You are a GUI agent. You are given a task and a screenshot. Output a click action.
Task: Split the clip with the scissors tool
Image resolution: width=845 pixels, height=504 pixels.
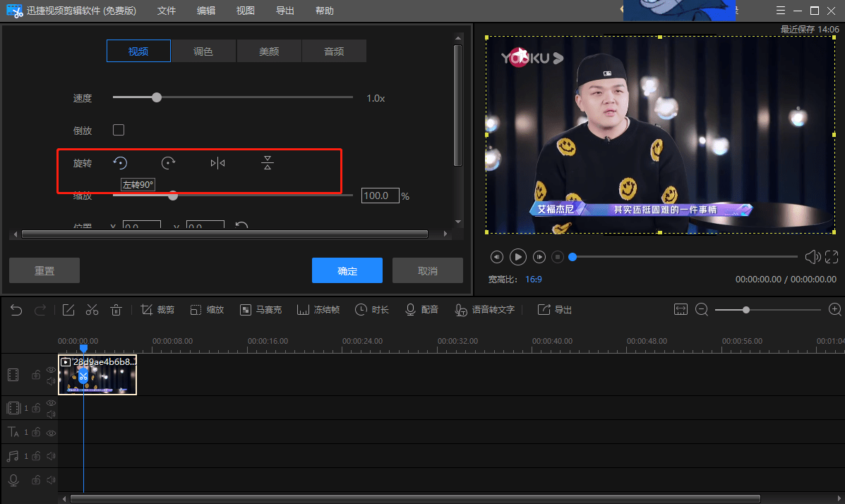(92, 310)
